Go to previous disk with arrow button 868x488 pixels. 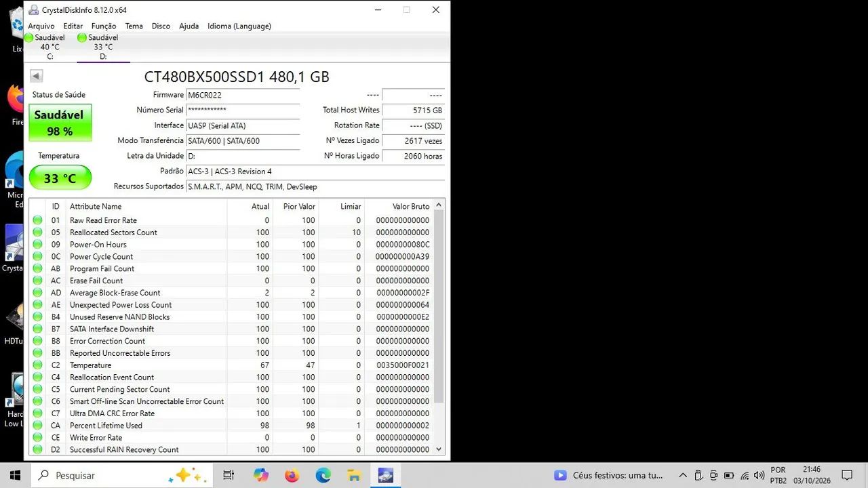click(x=37, y=77)
